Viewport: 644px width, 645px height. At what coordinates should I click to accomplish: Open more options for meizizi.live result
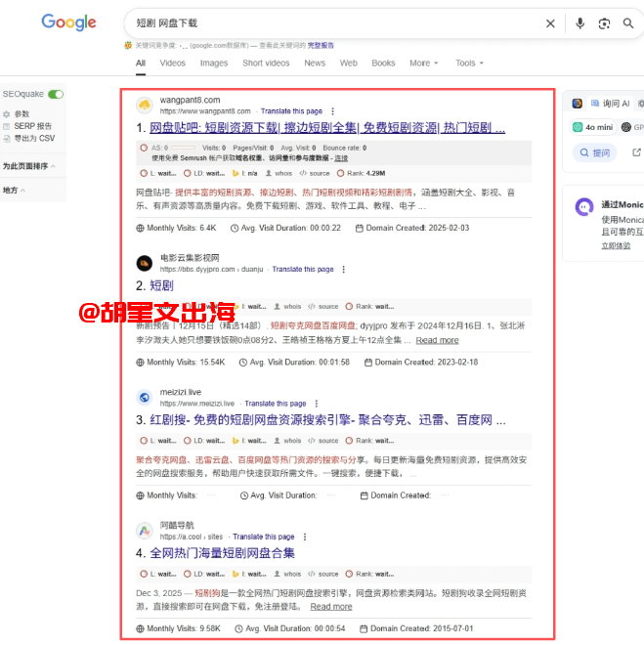317,404
